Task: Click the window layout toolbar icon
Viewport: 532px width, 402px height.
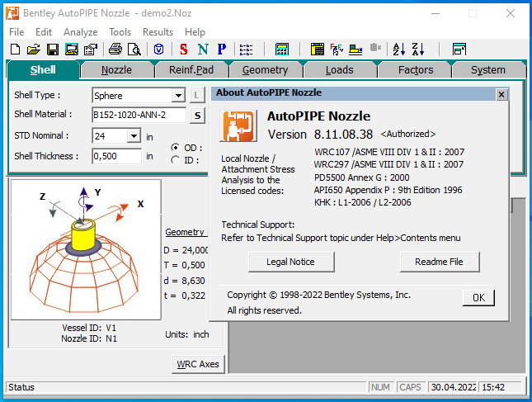Action: [x=459, y=50]
